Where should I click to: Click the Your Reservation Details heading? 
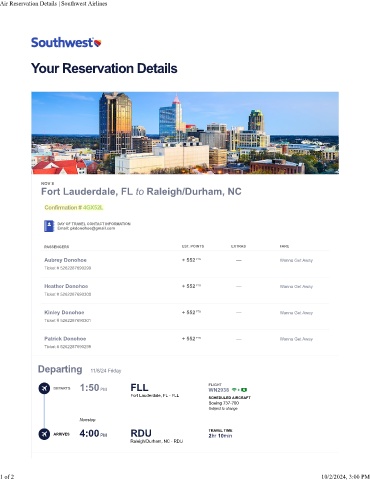[x=104, y=68]
